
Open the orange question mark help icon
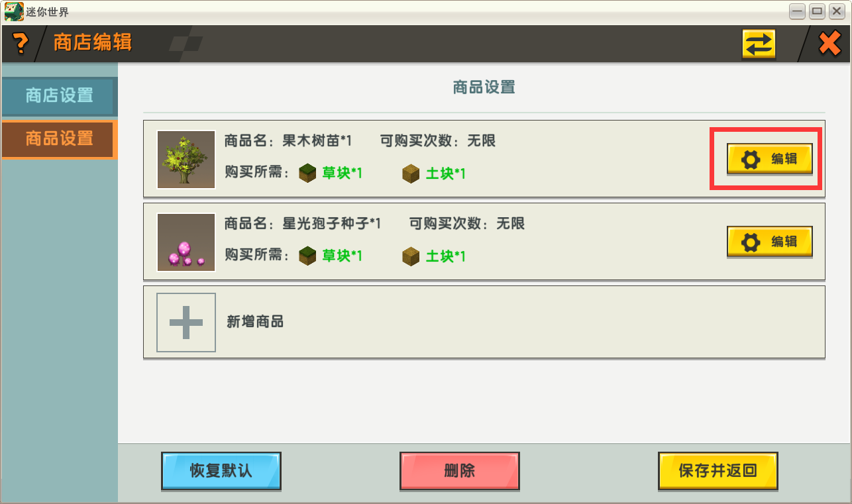[21, 44]
